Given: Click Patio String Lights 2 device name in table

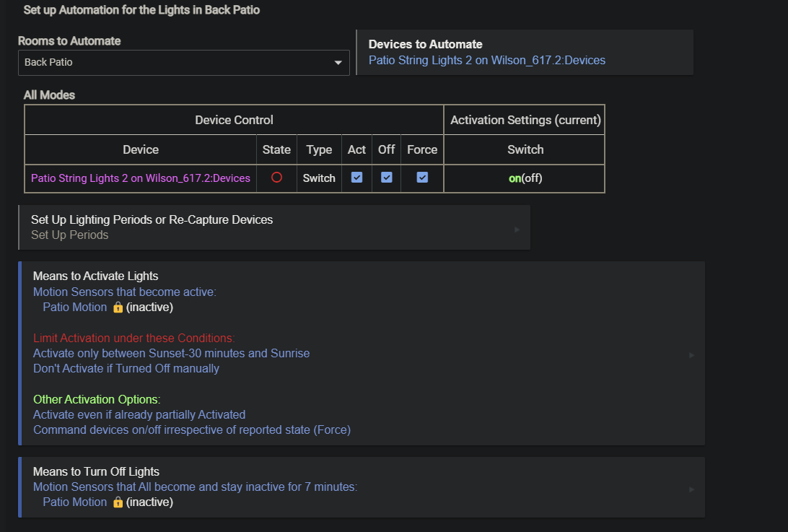Looking at the screenshot, I should coord(141,178).
